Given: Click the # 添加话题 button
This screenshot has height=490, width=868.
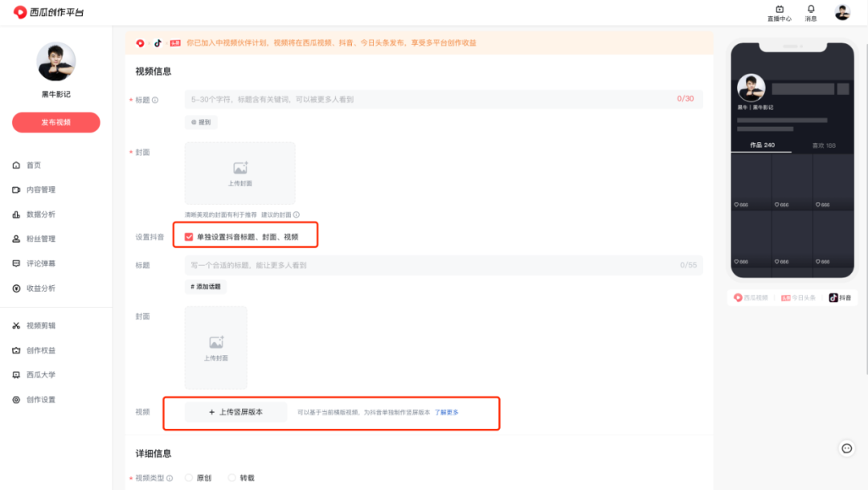Looking at the screenshot, I should (x=206, y=287).
